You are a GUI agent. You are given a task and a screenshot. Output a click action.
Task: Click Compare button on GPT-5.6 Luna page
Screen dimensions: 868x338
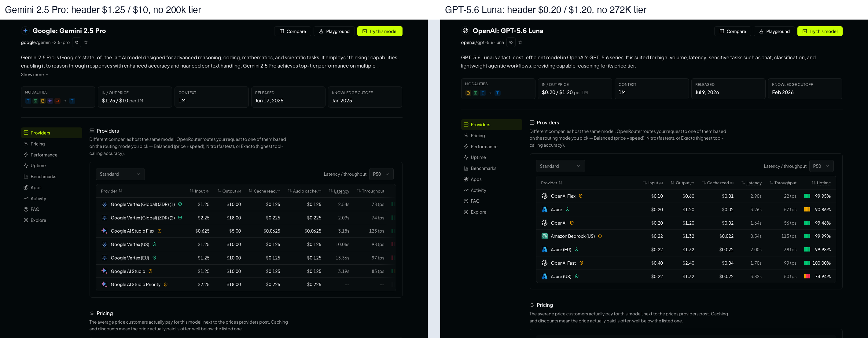733,31
